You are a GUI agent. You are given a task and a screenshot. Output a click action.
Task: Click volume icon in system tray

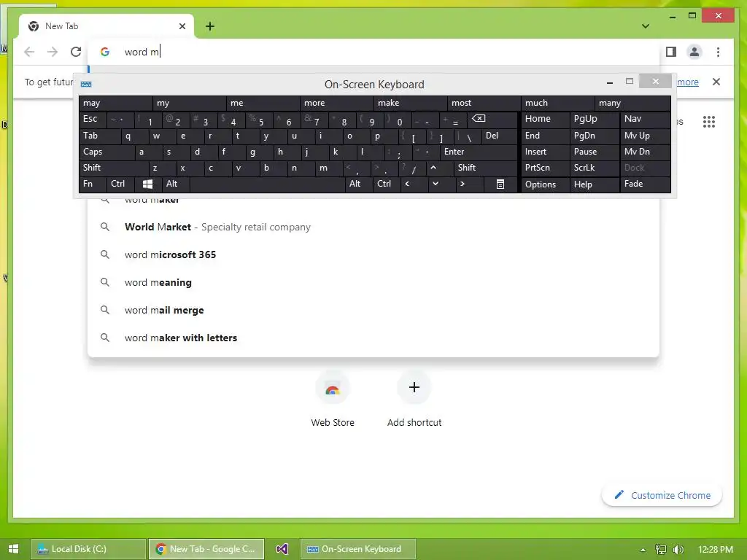[678, 550]
